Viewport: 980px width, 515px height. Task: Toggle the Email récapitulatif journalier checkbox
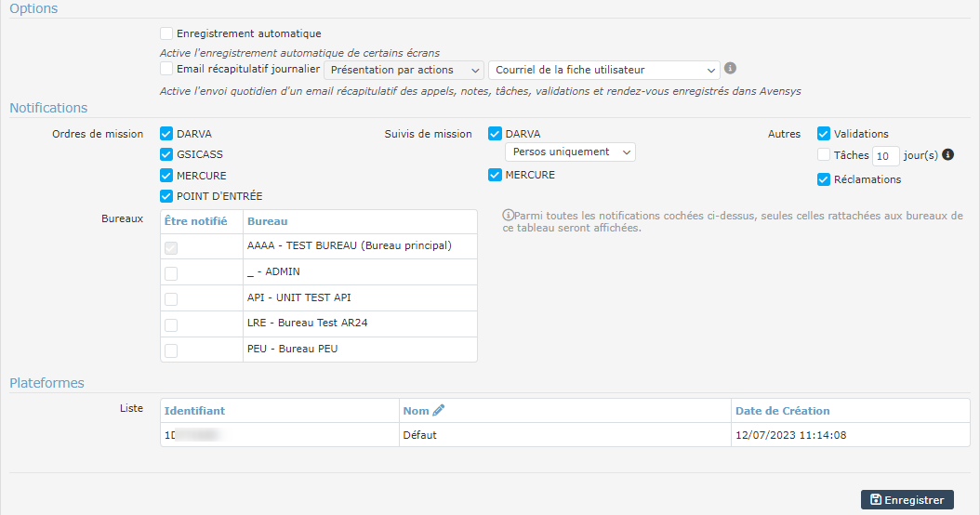pyautogui.click(x=166, y=69)
